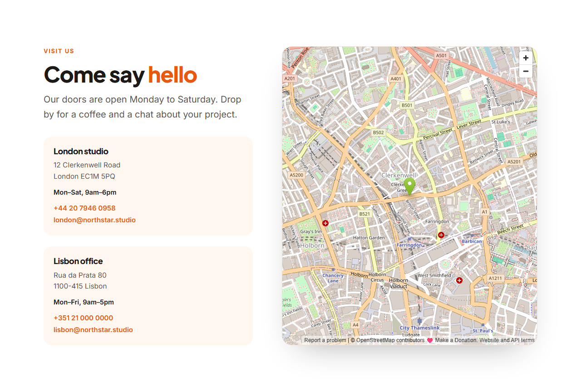Click 'A1211' road shield on map
581x392 pixels.
(x=495, y=278)
